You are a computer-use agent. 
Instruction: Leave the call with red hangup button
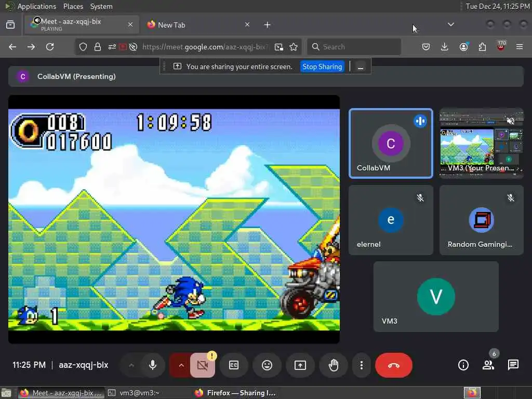[x=394, y=365]
